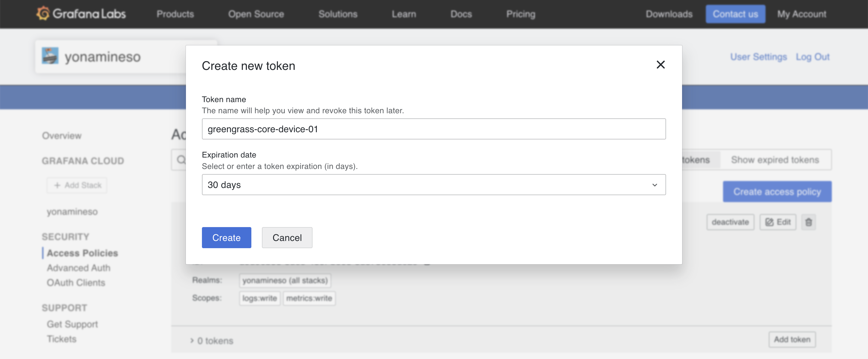Cancel the token creation dialog
Screen dimensions: 868x359
pos(287,238)
